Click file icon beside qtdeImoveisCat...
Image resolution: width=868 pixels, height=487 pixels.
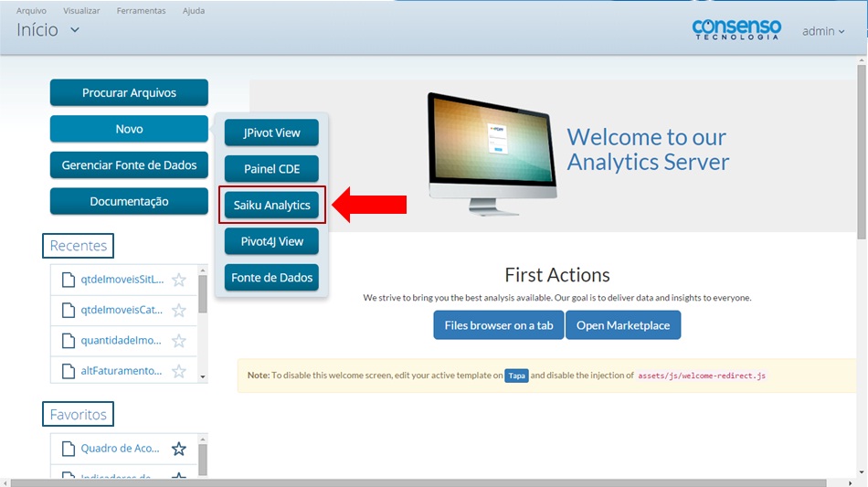(x=69, y=311)
